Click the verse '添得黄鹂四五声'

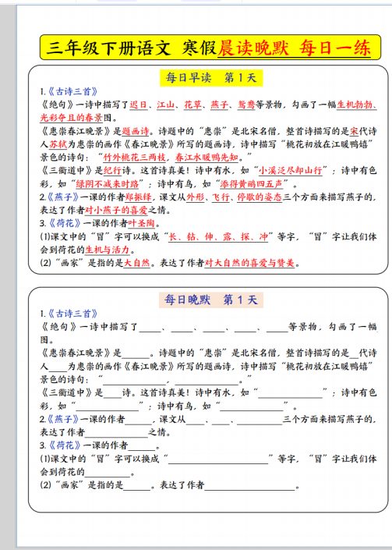pos(252,184)
